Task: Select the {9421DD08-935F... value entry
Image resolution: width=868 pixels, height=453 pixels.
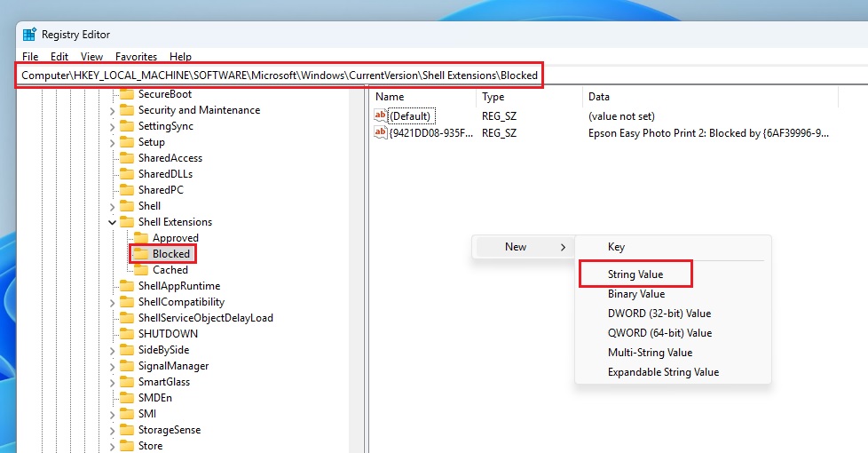Action: 431,133
